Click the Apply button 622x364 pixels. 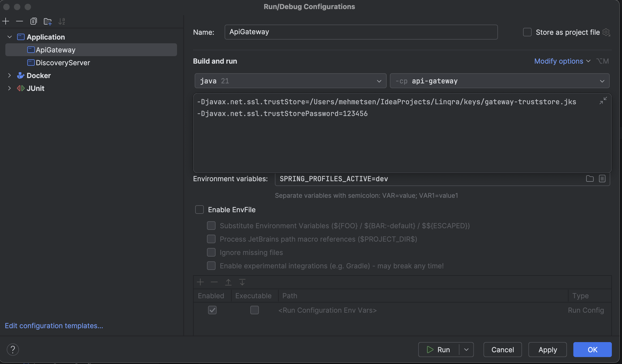point(547,349)
